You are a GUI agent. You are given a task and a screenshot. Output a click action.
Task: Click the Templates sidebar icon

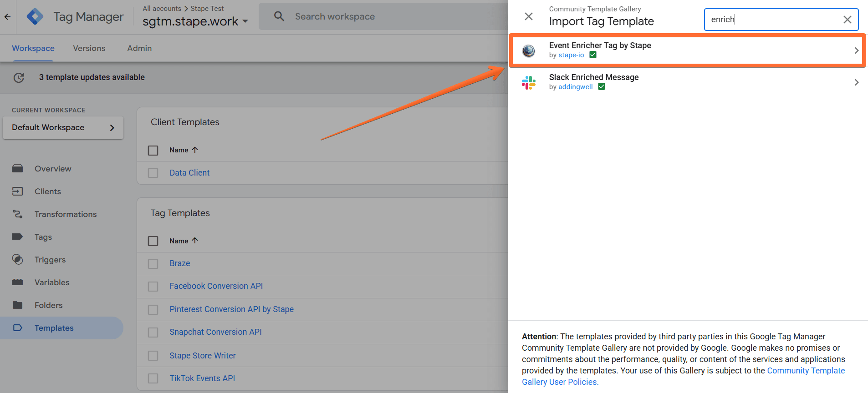coord(18,328)
